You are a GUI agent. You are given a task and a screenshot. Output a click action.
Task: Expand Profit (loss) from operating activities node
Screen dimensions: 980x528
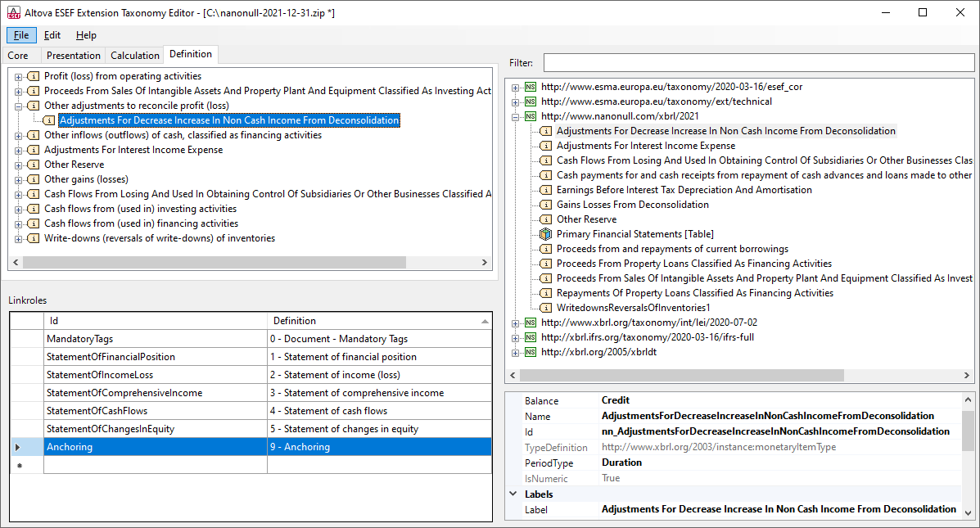click(18, 77)
